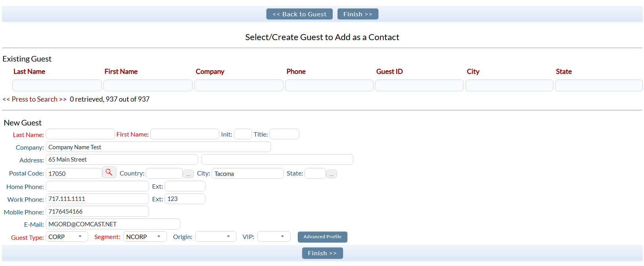Focus the New Guest Last Name field
644x266 pixels.
(80, 134)
